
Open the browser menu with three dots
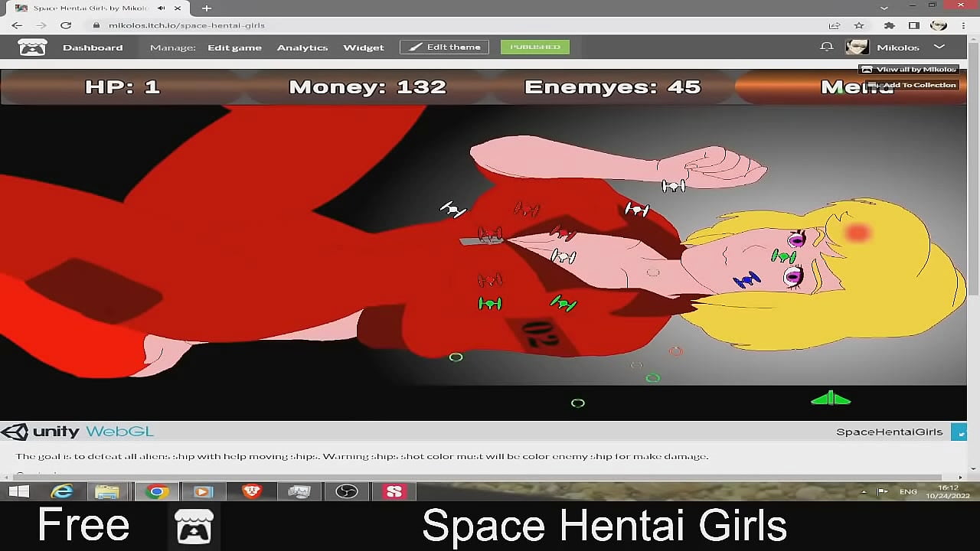coord(962,24)
